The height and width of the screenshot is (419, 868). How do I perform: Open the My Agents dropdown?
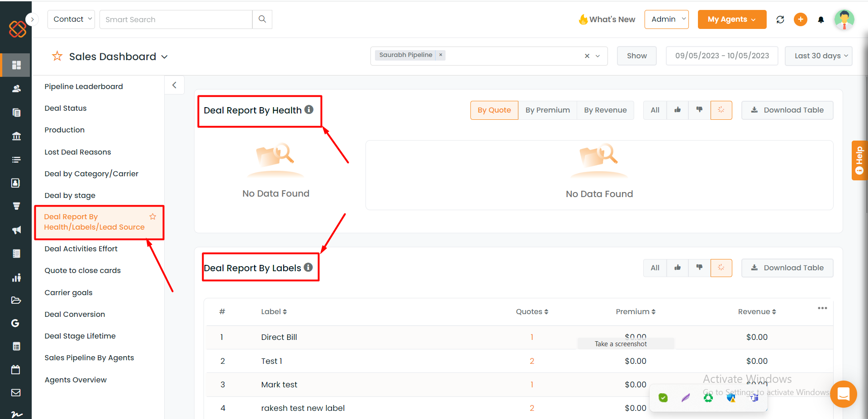[x=732, y=19]
